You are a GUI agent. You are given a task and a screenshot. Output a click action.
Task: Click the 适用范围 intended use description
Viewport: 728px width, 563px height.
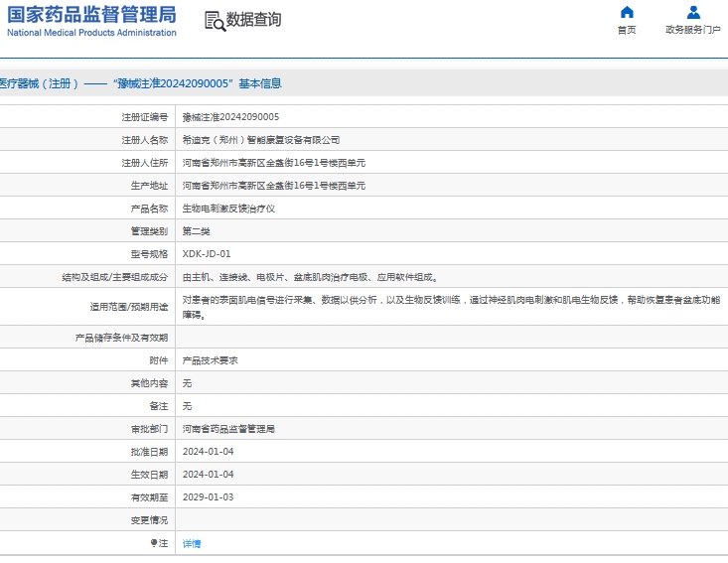(x=451, y=307)
